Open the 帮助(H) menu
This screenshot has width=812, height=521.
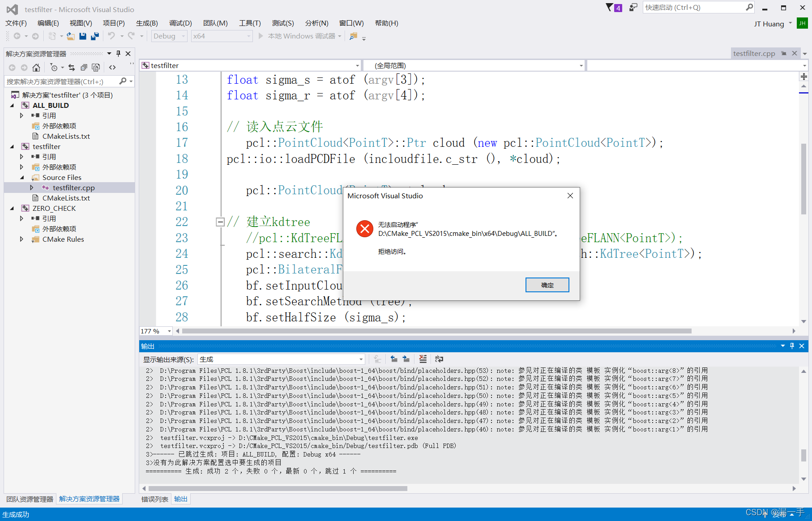coord(386,23)
